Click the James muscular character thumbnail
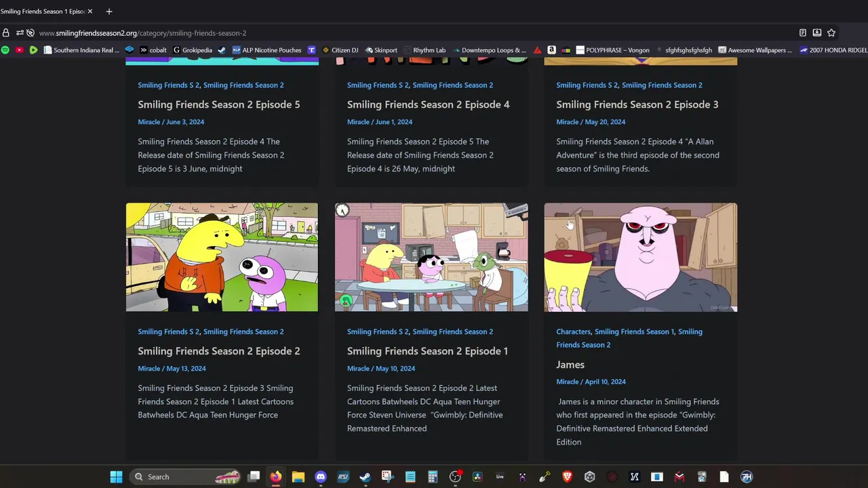This screenshot has width=868, height=488. pos(641,258)
